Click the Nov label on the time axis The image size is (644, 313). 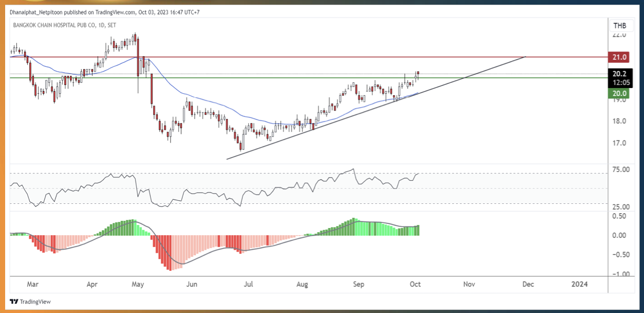pyautogui.click(x=469, y=284)
